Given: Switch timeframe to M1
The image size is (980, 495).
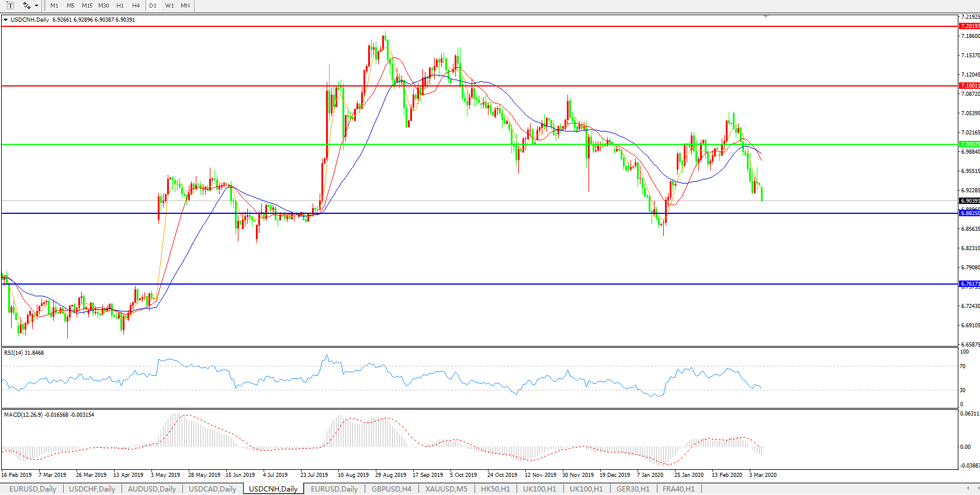Looking at the screenshot, I should (54, 6).
